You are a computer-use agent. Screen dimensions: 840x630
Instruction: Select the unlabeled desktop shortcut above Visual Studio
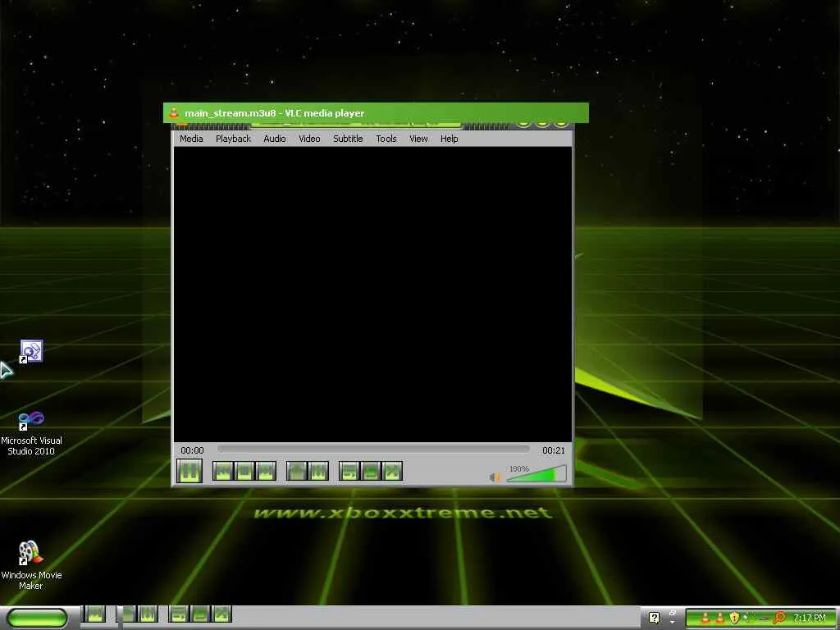(31, 352)
